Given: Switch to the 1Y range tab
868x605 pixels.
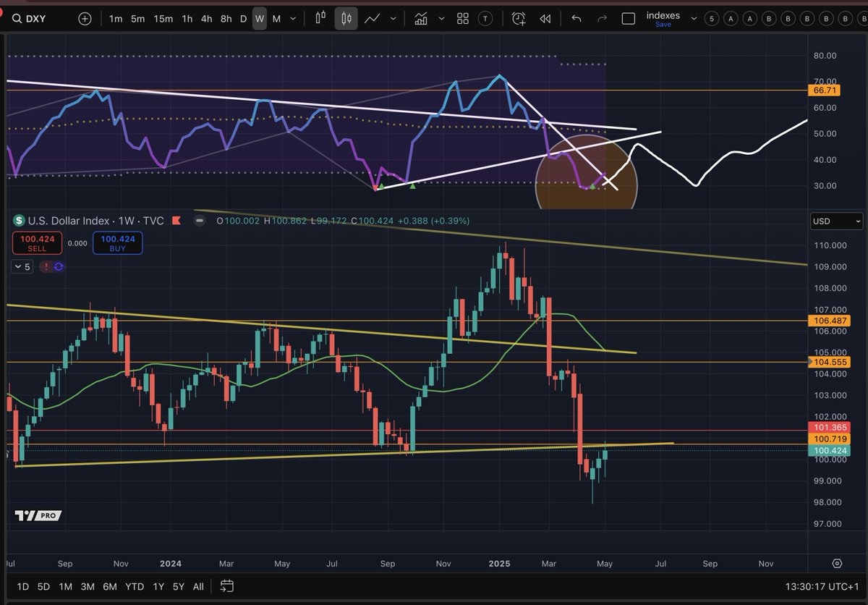Looking at the screenshot, I should click(158, 587).
